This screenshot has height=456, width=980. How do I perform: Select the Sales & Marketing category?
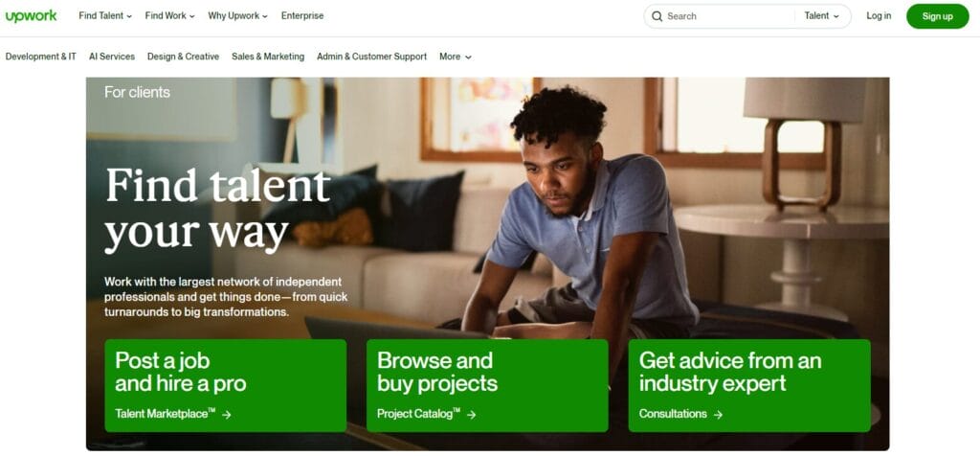coord(268,57)
